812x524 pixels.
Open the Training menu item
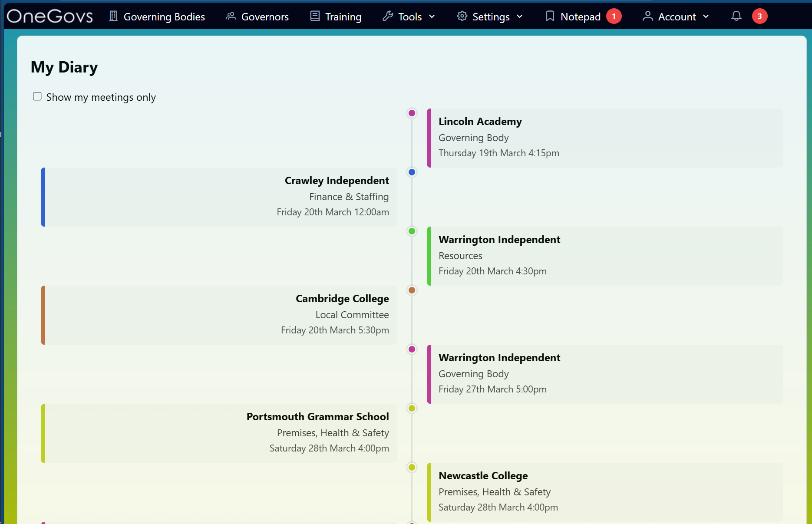point(336,16)
